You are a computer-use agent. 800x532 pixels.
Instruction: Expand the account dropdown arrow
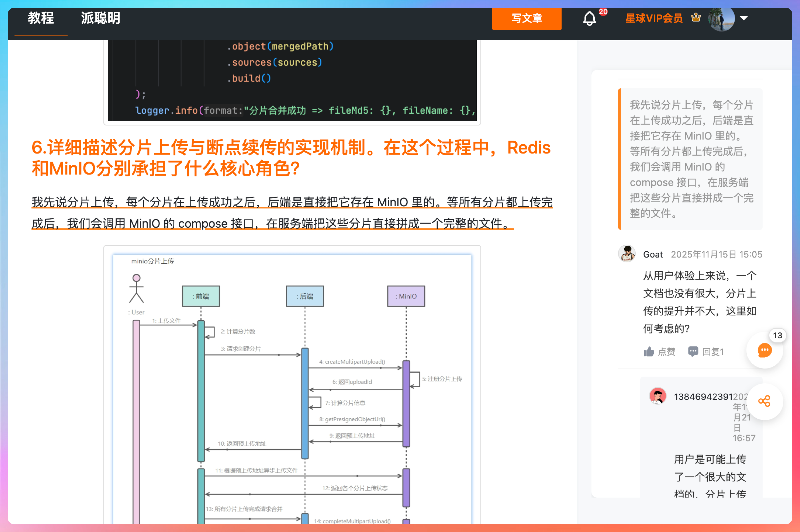[x=744, y=18]
